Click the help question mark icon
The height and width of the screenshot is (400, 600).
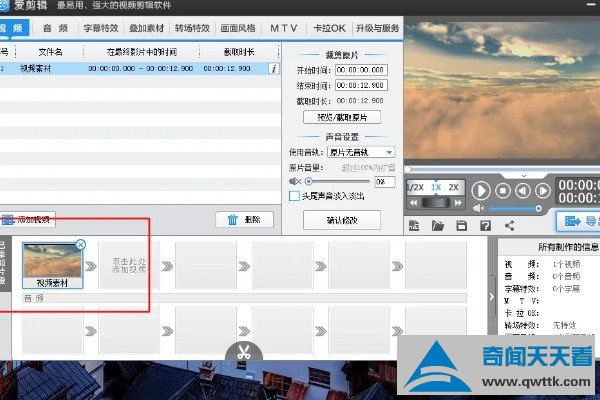coord(484,225)
